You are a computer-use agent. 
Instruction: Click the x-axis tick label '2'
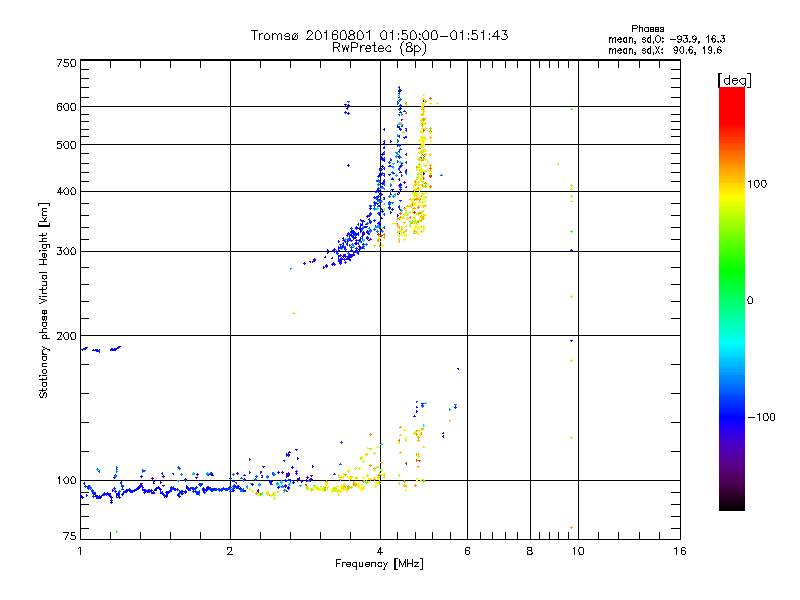click(230, 551)
